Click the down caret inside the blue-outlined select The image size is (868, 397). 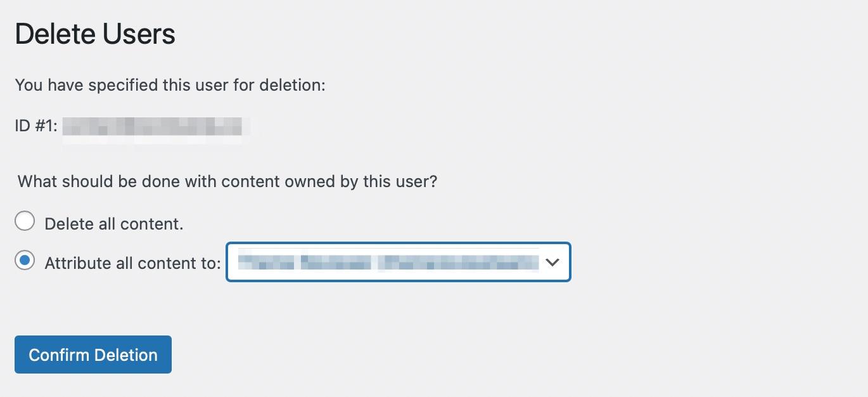[552, 262]
